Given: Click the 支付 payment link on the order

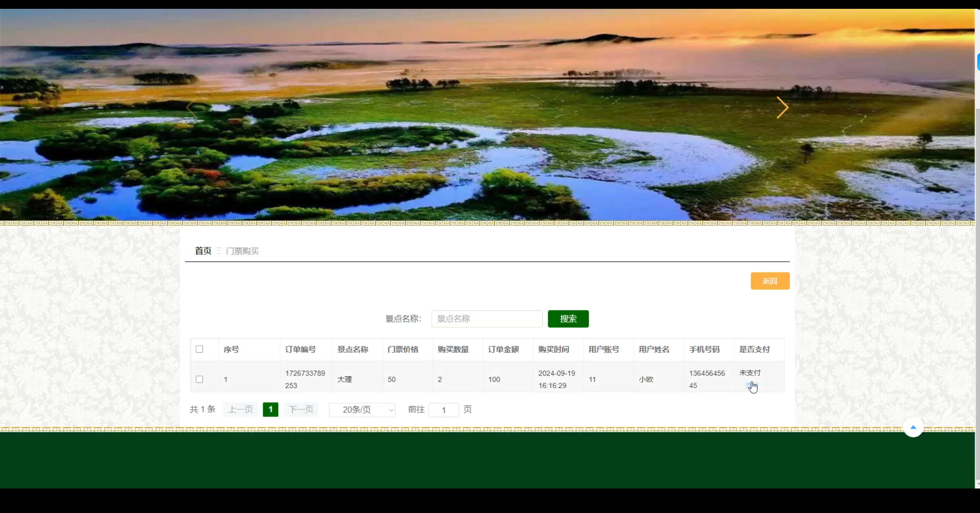Looking at the screenshot, I should pyautogui.click(x=750, y=386).
